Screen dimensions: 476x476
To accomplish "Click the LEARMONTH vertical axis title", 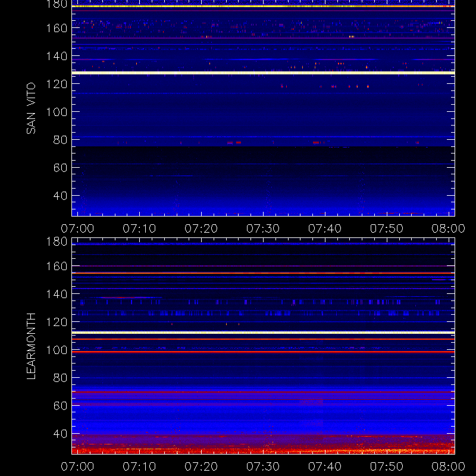I will pyautogui.click(x=31, y=346).
